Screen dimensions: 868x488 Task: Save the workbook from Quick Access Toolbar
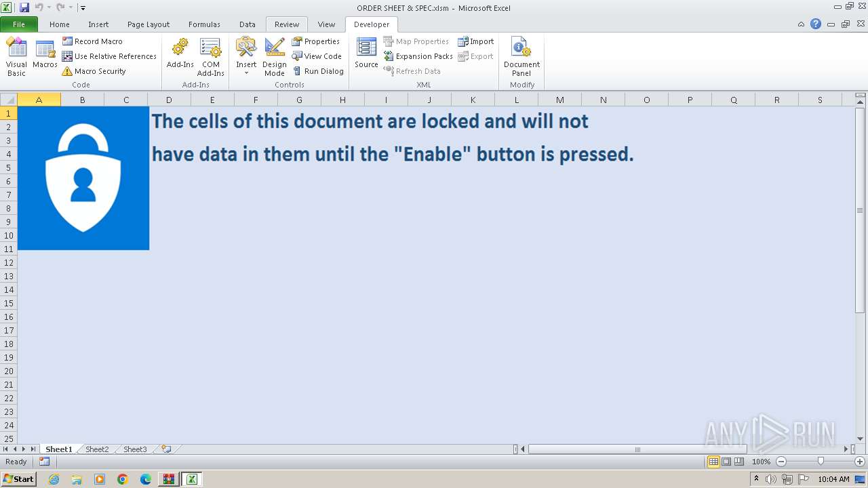[24, 7]
